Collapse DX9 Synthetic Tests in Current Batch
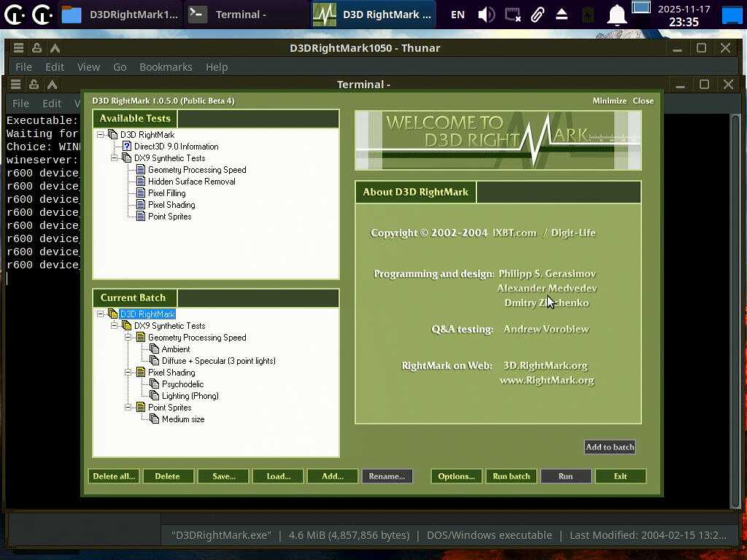 [x=115, y=326]
